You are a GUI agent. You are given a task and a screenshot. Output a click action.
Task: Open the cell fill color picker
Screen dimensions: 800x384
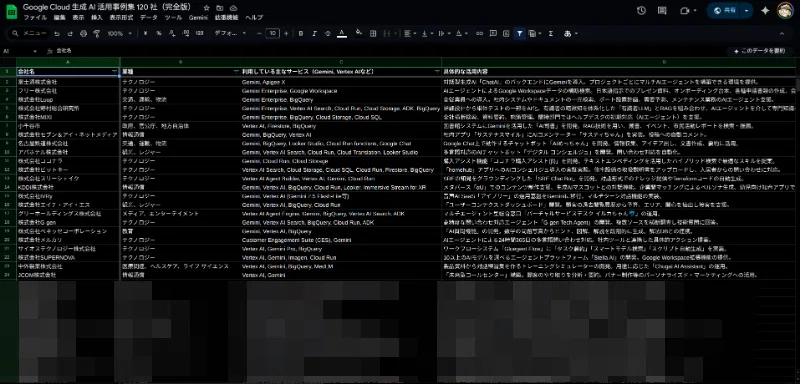point(359,33)
